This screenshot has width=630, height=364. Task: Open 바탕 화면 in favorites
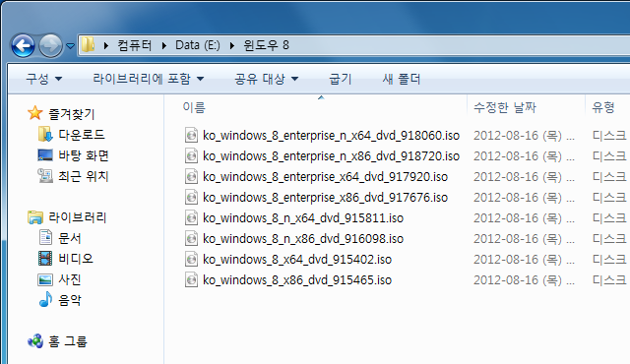click(84, 155)
